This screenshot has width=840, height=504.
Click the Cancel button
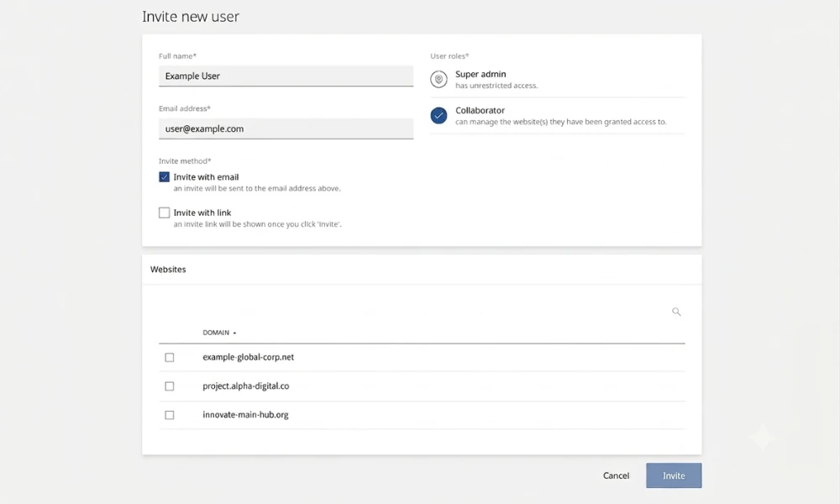[x=616, y=475]
